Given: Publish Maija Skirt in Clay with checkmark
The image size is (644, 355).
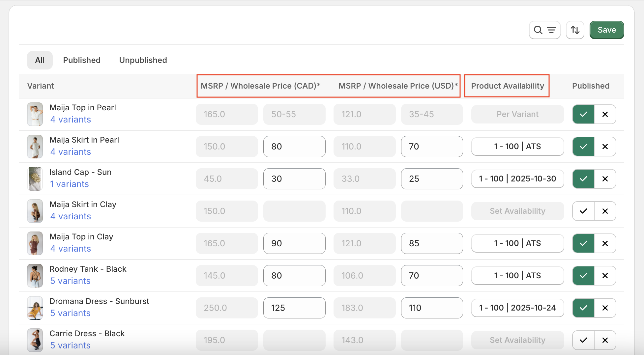Looking at the screenshot, I should tap(583, 211).
